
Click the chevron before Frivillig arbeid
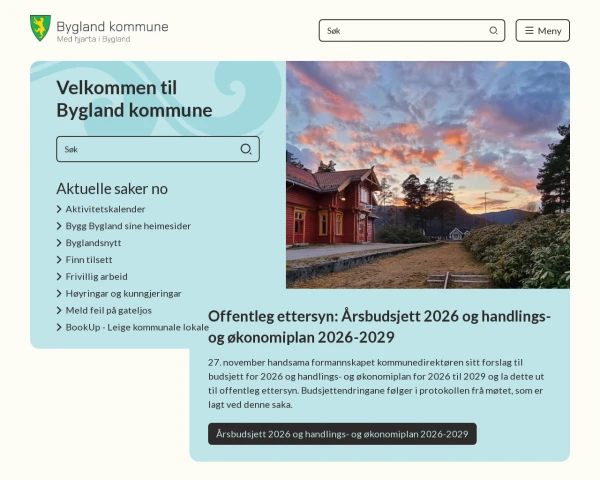pos(59,276)
